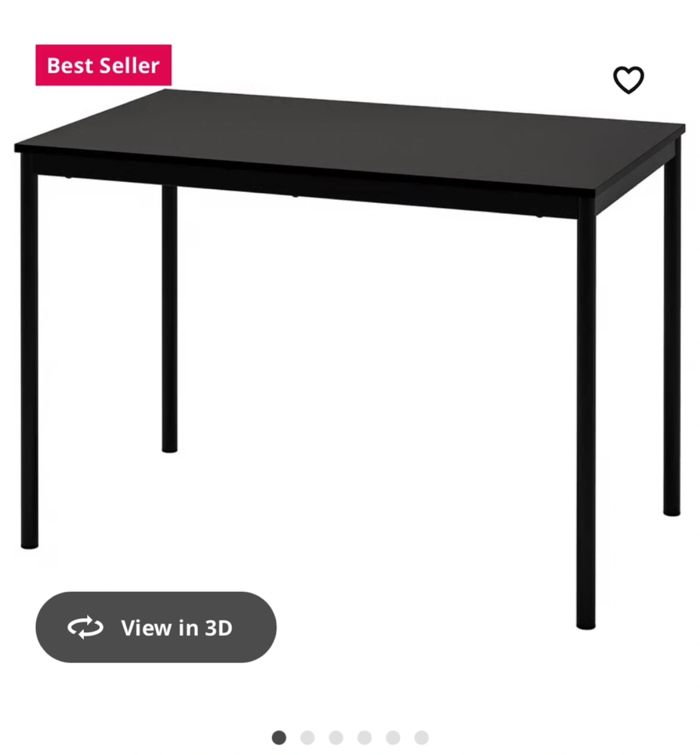The image size is (700, 755).
Task: Add table to favorites with heart icon
Action: (x=628, y=80)
